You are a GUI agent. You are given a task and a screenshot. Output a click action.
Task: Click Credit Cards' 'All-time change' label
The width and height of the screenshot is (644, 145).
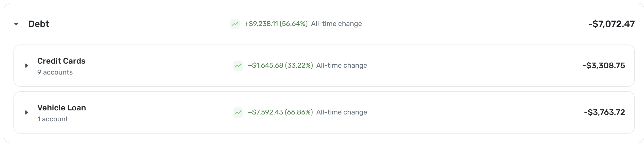point(342,66)
